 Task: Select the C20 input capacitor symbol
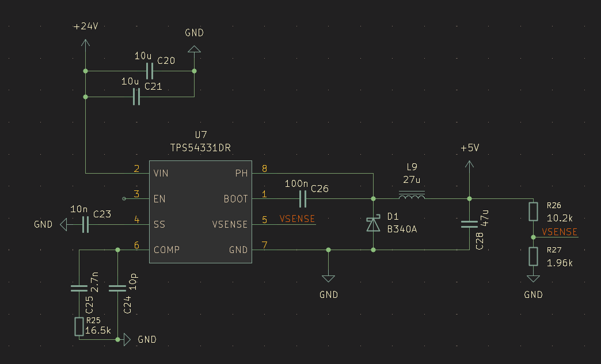pos(150,71)
